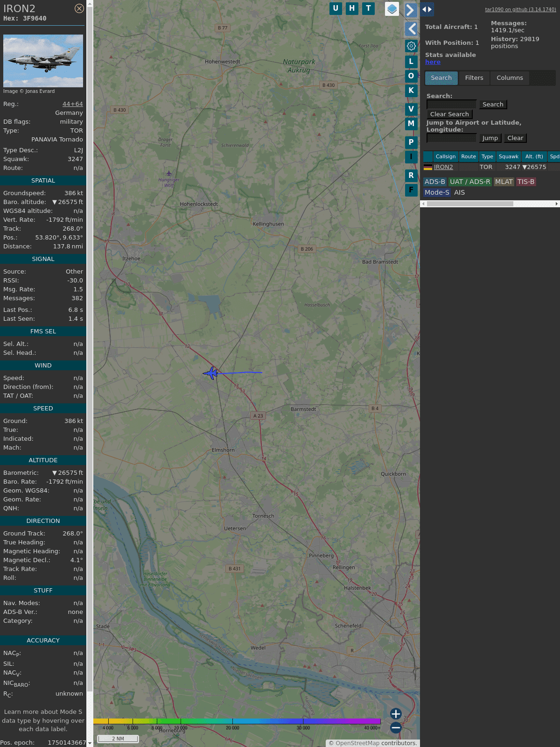This screenshot has height=747, width=560.
Task: Toggle the P map button
Action: coord(411,142)
